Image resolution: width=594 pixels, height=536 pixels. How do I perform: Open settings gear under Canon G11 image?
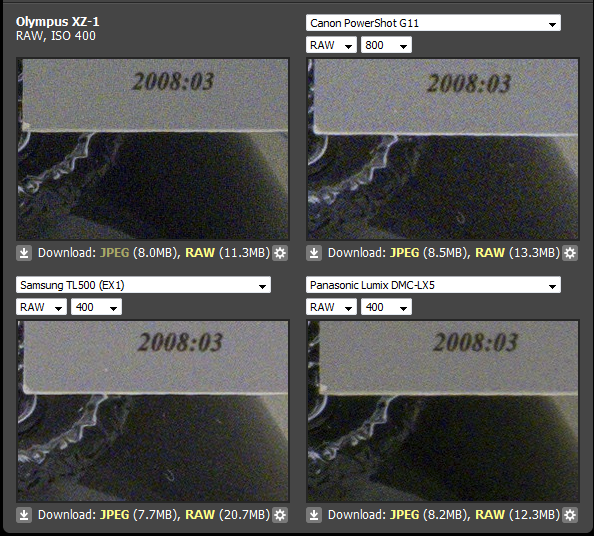[x=570, y=253]
